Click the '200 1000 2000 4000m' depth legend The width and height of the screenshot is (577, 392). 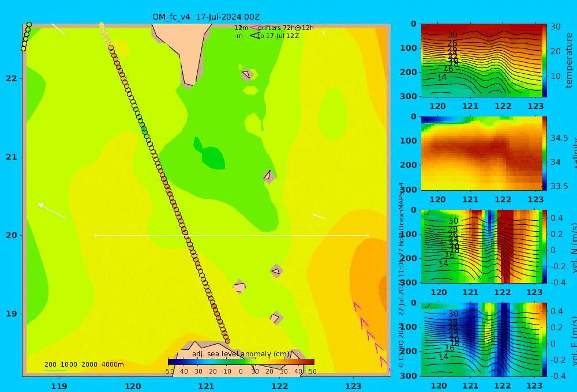coord(84,364)
